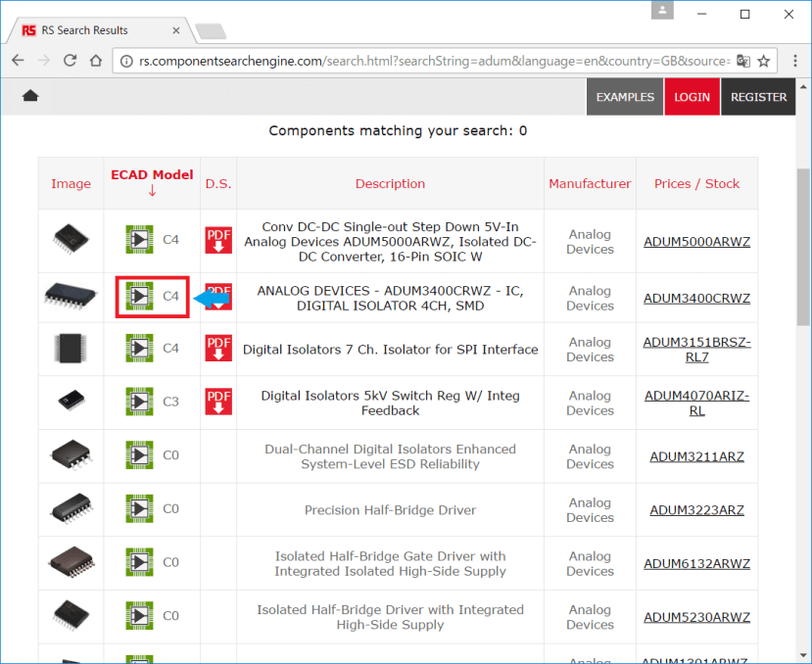
Task: Click the red LOGIN button
Action: [x=692, y=97]
